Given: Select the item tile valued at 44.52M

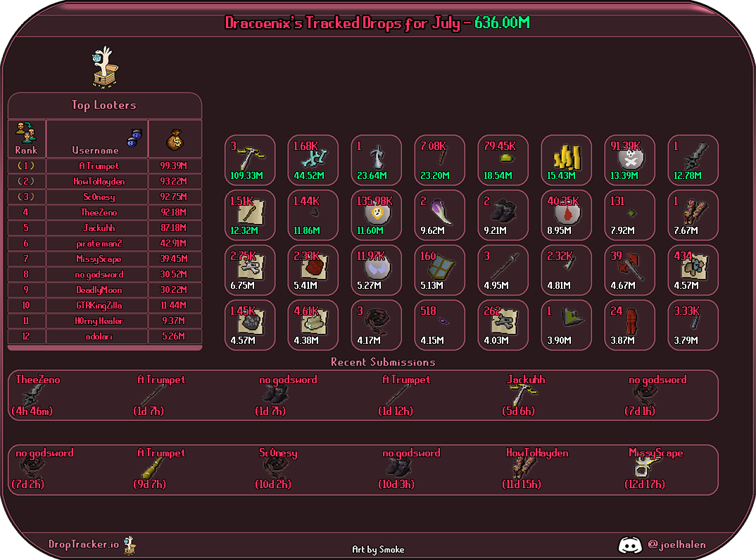Looking at the screenshot, I should tap(313, 160).
